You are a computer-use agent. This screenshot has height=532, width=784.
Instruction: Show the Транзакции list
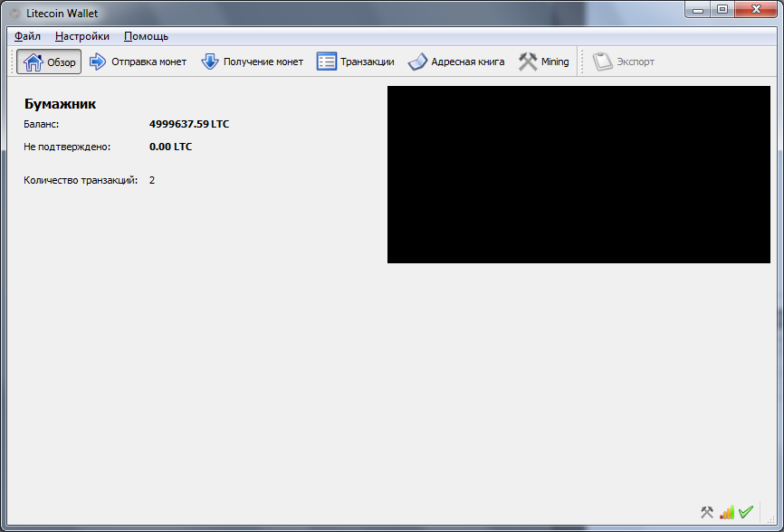coord(356,62)
